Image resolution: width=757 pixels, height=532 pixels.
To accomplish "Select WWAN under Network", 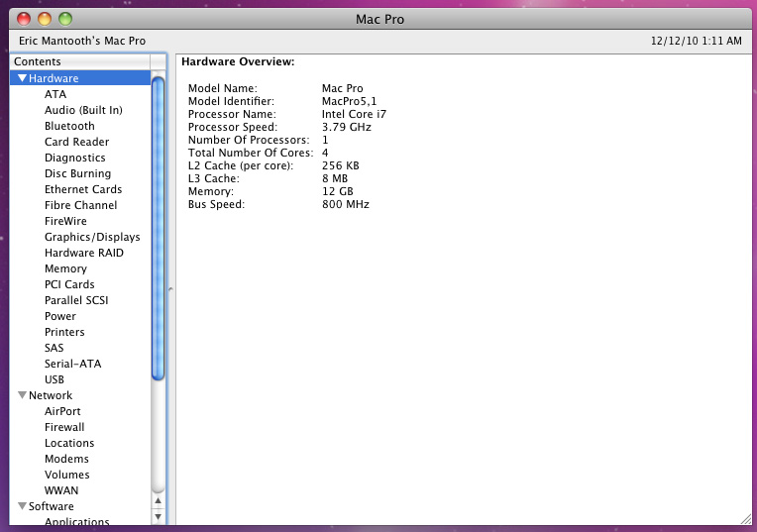I will 61,490.
